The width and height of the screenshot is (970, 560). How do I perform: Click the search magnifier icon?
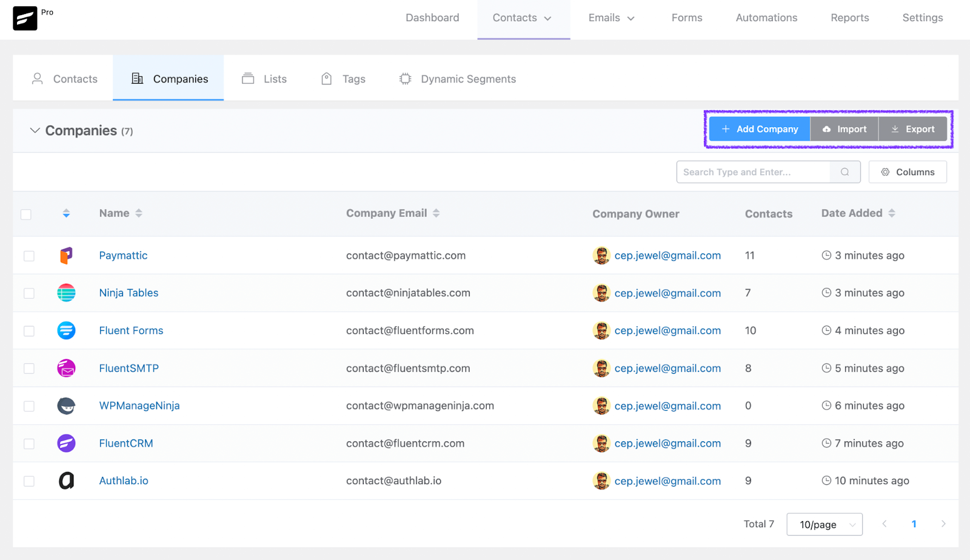[x=845, y=172]
